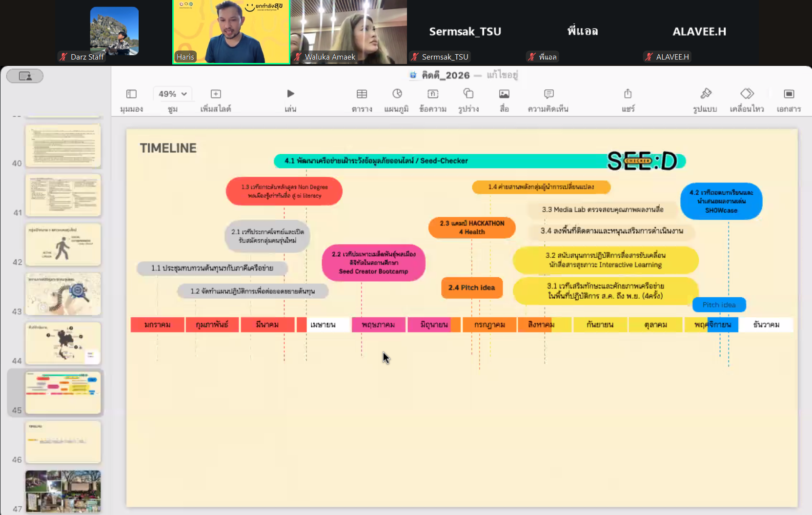812x515 pixels.
Task: Click the Add Slide icon
Action: coord(216,94)
